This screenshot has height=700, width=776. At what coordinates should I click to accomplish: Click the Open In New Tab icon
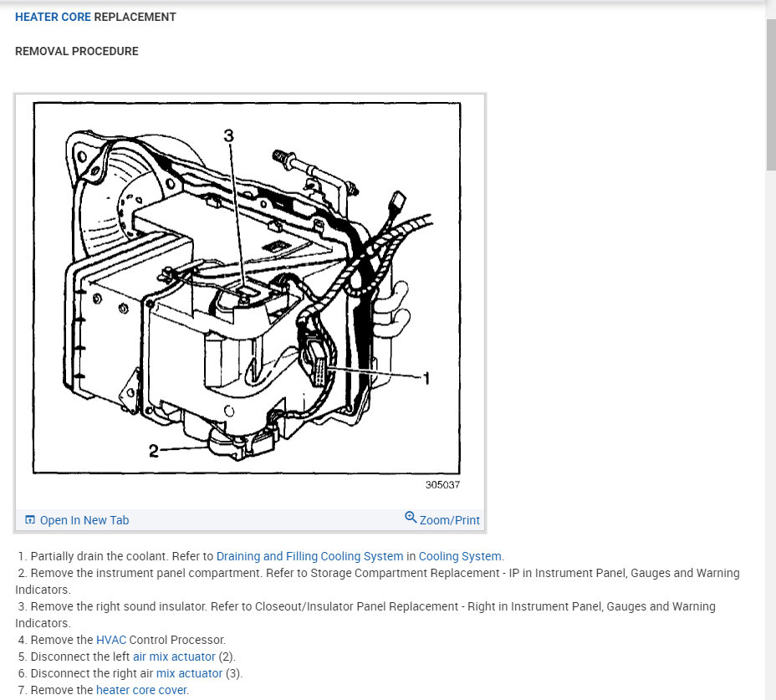pos(30,520)
